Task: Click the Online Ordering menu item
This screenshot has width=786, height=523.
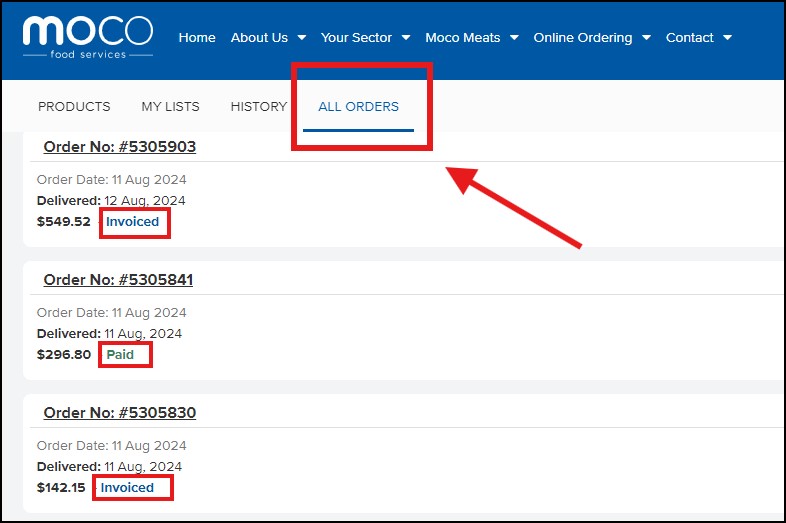Action: 582,38
